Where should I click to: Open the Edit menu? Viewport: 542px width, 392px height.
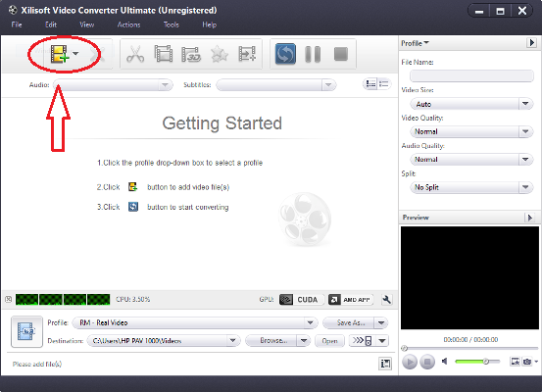51,24
